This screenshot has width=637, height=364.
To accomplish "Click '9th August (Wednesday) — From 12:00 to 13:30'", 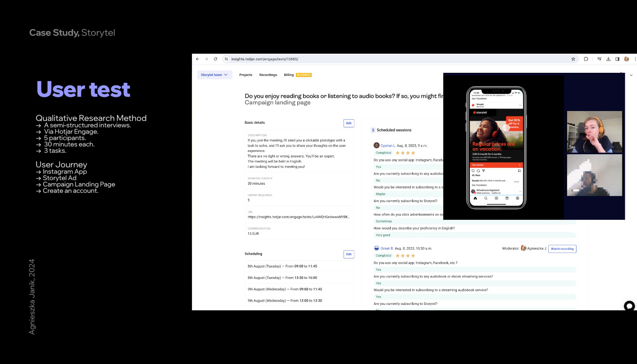I will (x=285, y=301).
